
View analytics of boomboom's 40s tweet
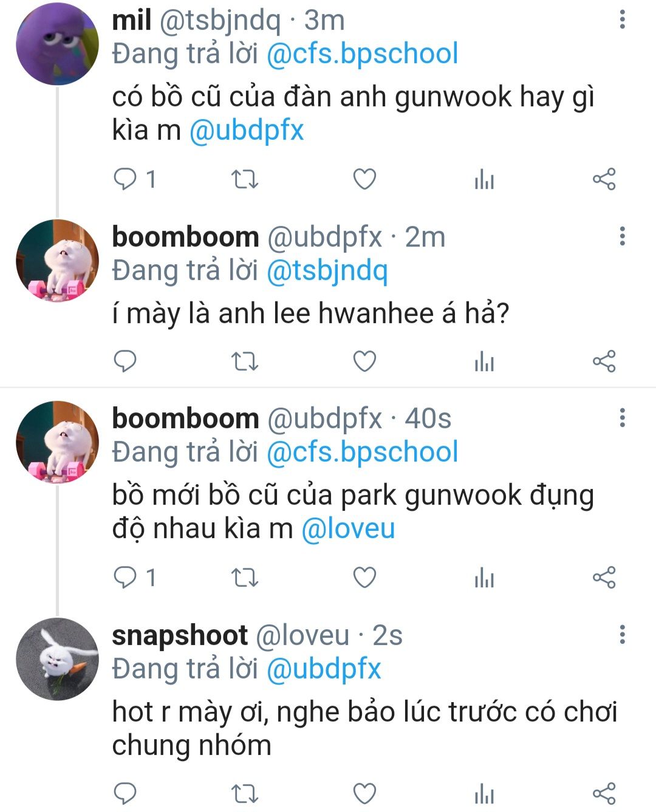(484, 578)
